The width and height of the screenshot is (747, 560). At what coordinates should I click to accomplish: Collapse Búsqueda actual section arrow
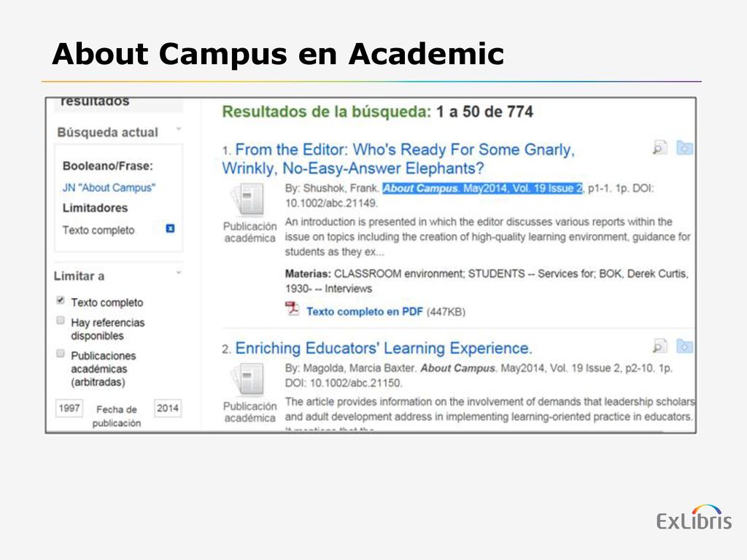(179, 129)
